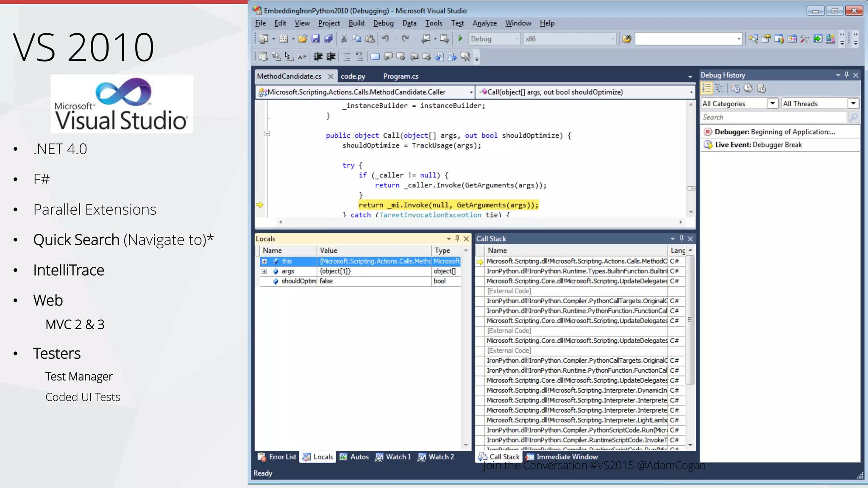Click the Save All icon

(x=328, y=39)
